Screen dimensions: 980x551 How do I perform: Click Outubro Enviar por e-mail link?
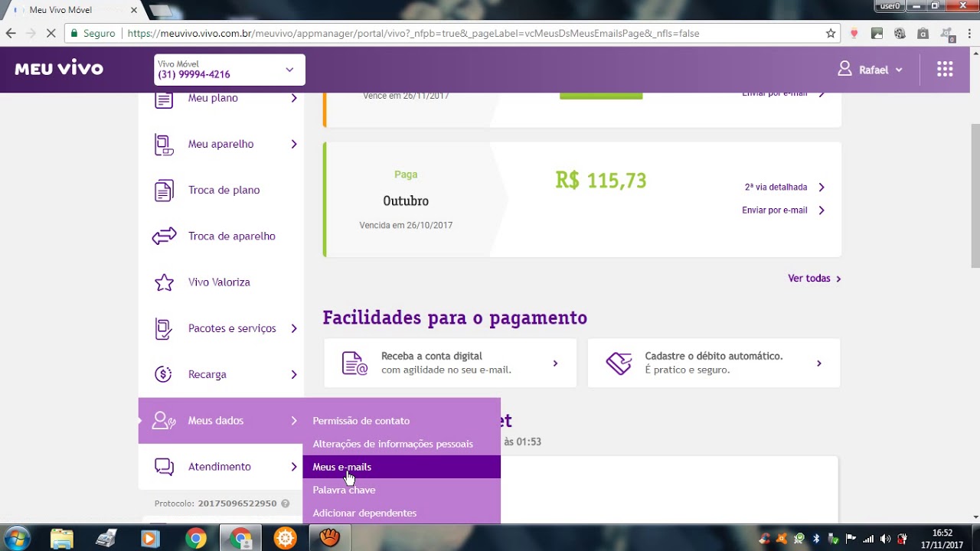point(784,210)
